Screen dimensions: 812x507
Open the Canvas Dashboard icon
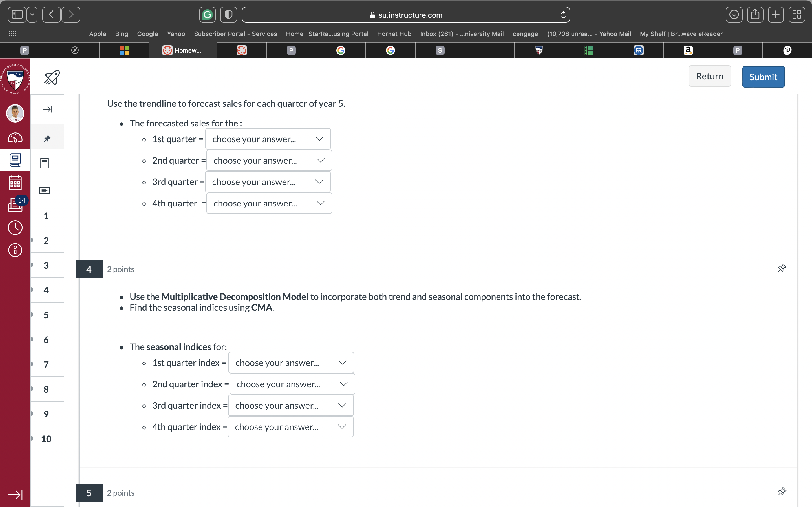pos(15,138)
